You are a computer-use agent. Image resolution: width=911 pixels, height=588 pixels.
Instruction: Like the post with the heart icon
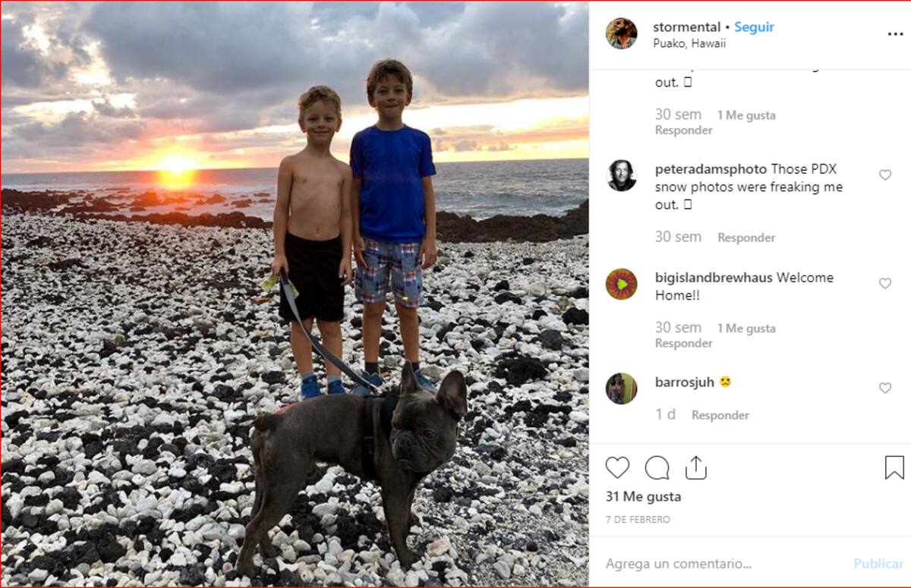[617, 467]
